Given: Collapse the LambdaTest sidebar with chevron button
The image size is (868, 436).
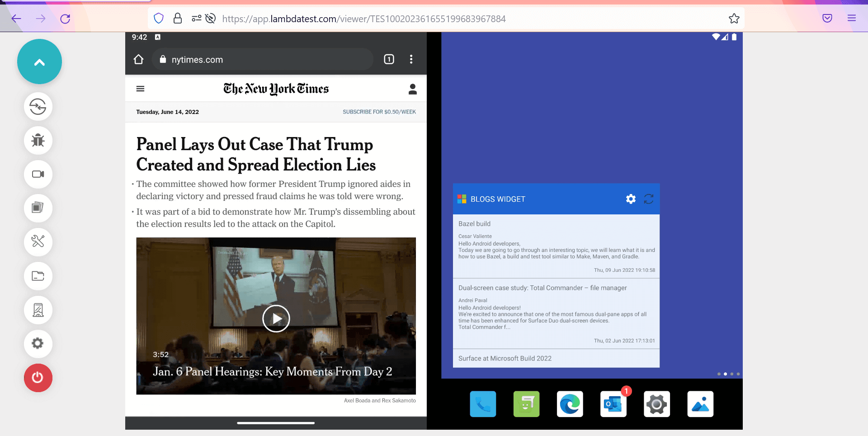Looking at the screenshot, I should click(x=39, y=62).
